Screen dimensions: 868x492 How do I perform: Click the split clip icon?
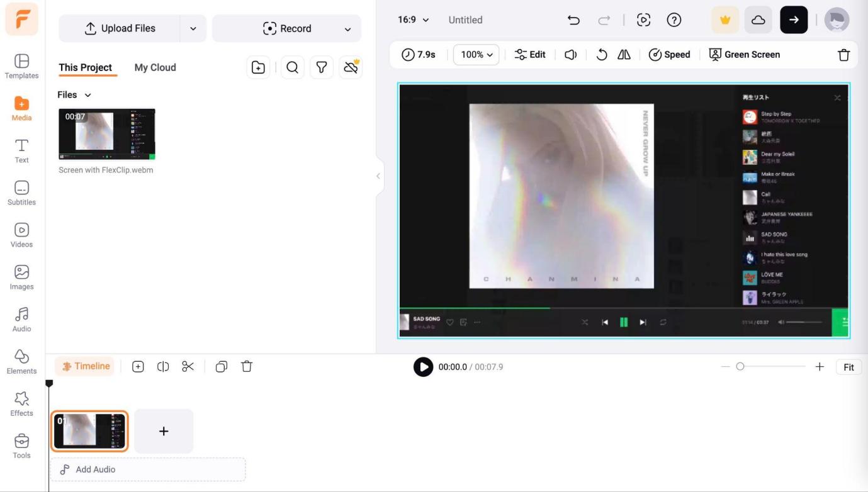tap(163, 366)
